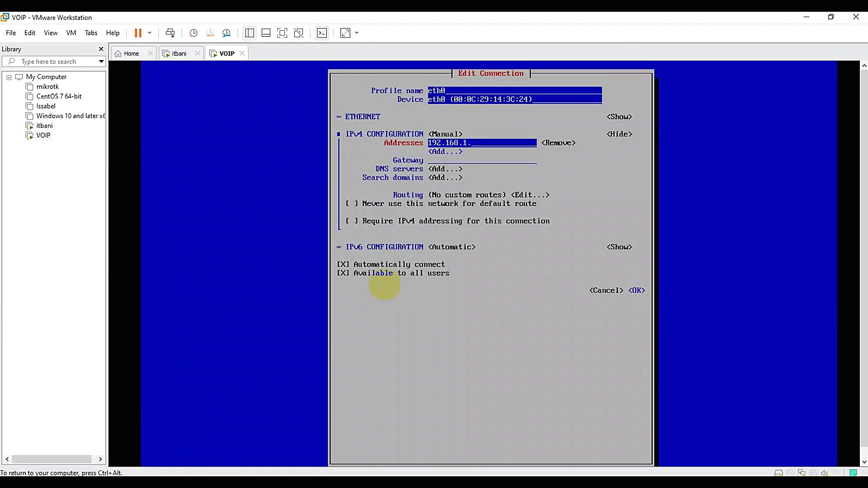Toggle Automatically connect checkbox
Screen dimensions: 868x488
(x=343, y=264)
